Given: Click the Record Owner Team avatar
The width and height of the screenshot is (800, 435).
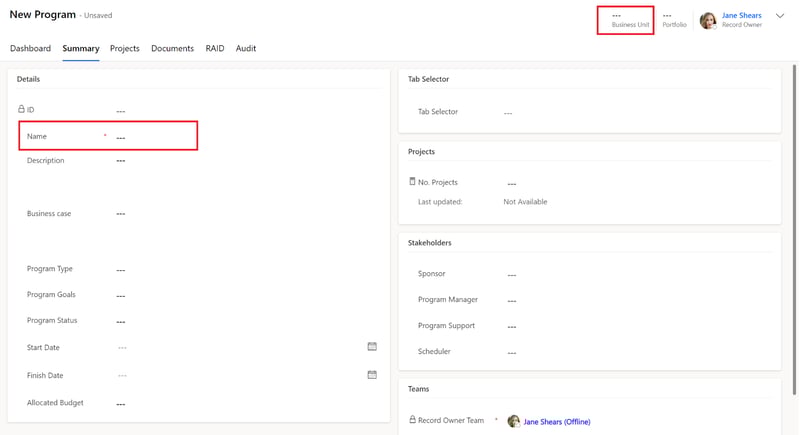Looking at the screenshot, I should [514, 421].
